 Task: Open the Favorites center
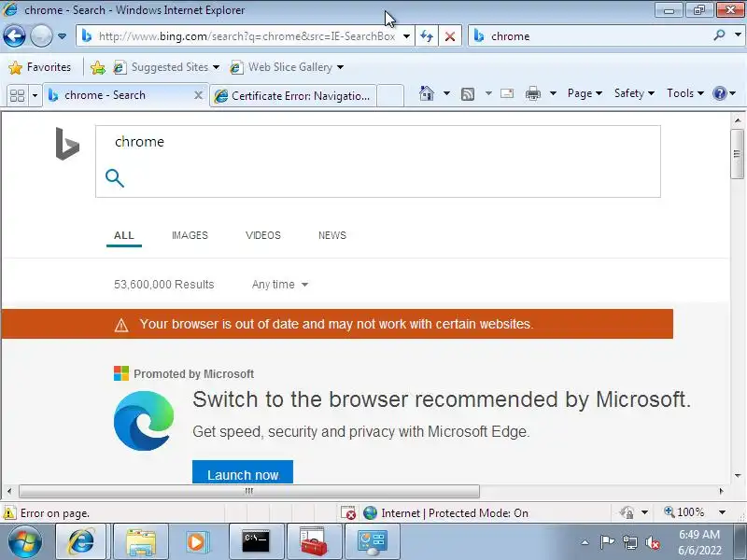pyautogui.click(x=39, y=67)
